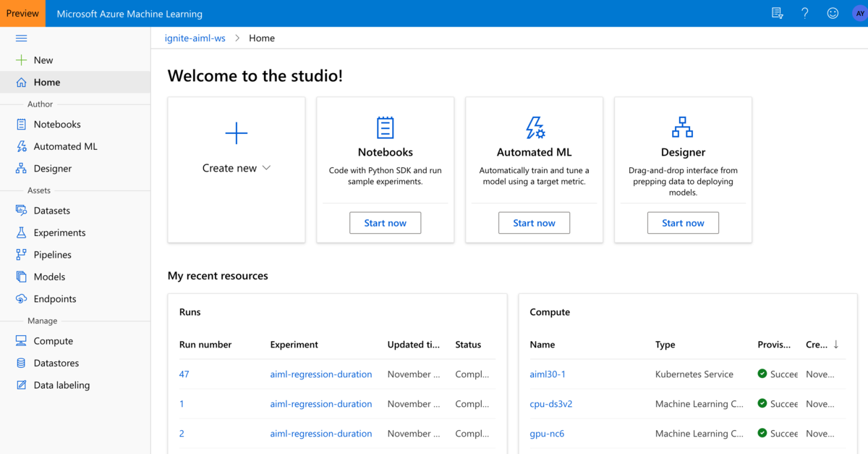This screenshot has height=454, width=868.
Task: Select New in the sidebar
Action: (x=43, y=60)
